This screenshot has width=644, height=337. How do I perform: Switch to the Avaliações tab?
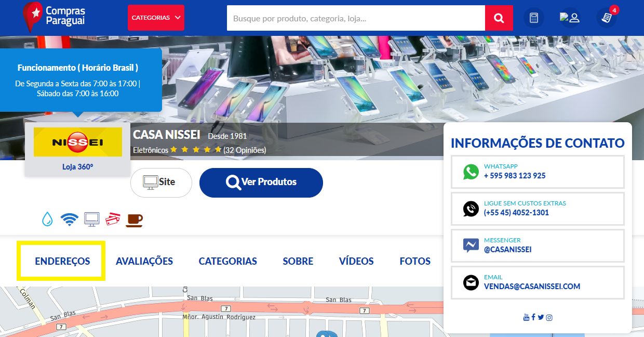[x=144, y=261]
